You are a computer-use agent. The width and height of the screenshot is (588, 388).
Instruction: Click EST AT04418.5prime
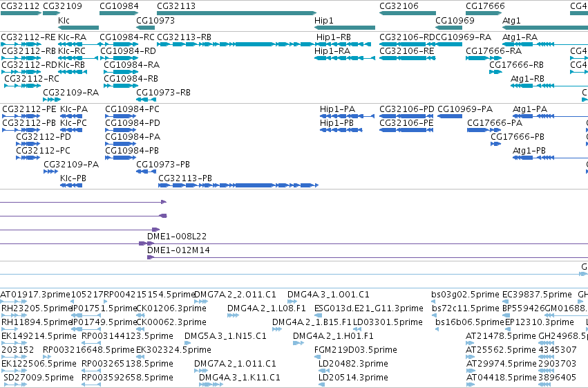click(x=501, y=378)
